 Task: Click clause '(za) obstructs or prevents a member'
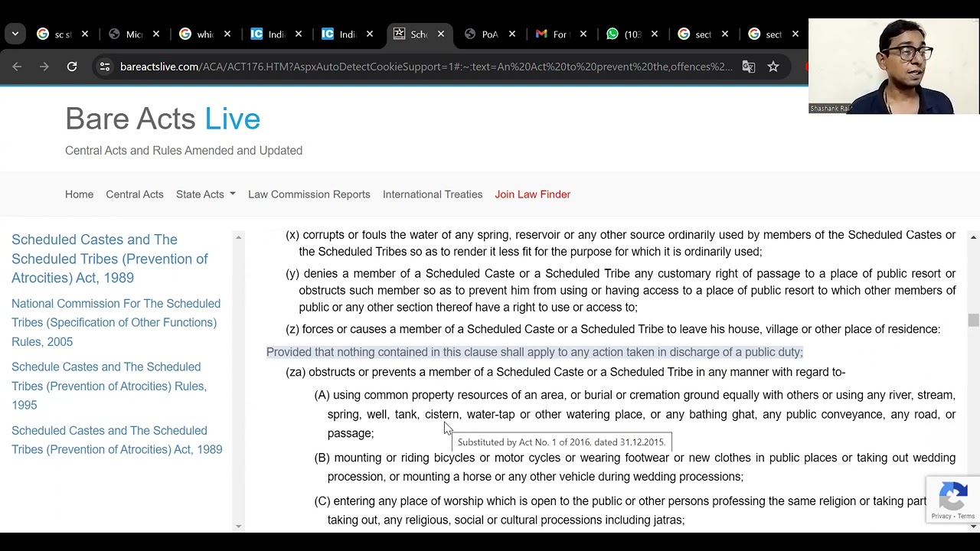pos(565,372)
